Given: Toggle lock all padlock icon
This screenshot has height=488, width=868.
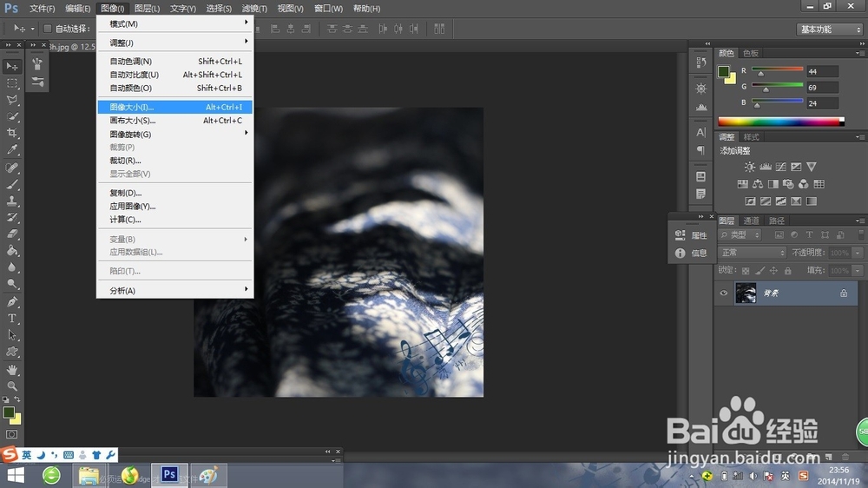Looking at the screenshot, I should [x=788, y=271].
